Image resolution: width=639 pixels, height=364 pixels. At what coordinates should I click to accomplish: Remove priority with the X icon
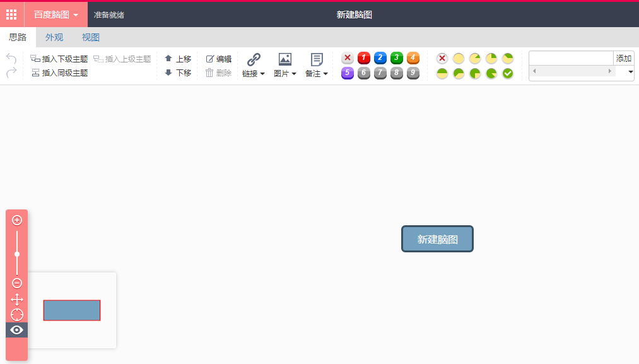[x=347, y=58]
